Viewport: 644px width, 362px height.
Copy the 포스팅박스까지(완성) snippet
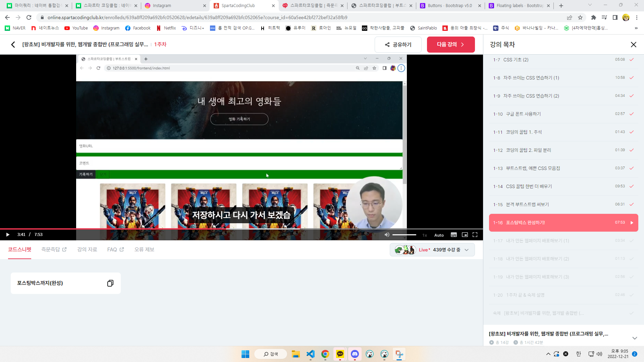coord(110,283)
